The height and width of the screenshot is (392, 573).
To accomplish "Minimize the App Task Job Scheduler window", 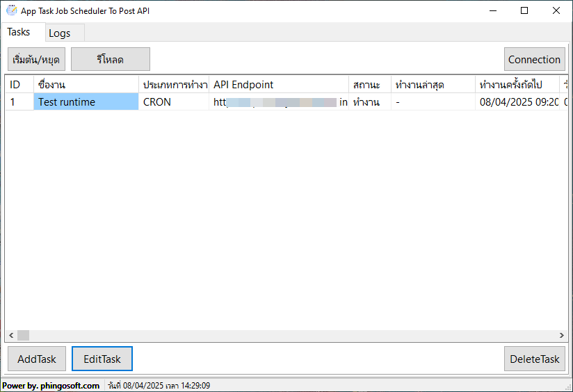I will [493, 10].
